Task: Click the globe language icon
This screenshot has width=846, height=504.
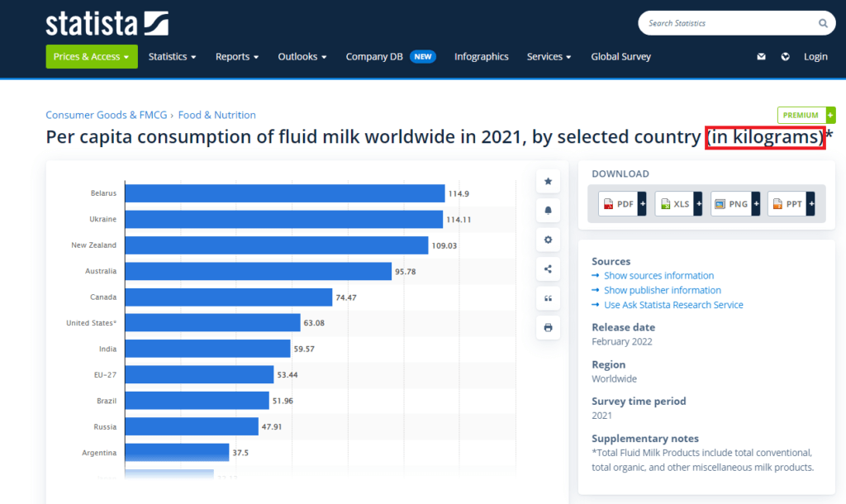Action: 786,57
